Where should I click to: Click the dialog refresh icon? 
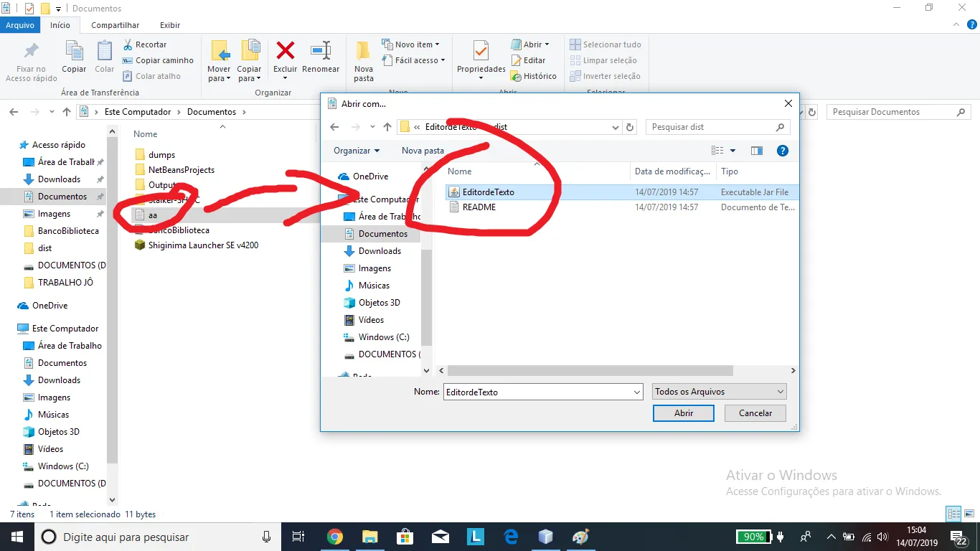(x=630, y=127)
